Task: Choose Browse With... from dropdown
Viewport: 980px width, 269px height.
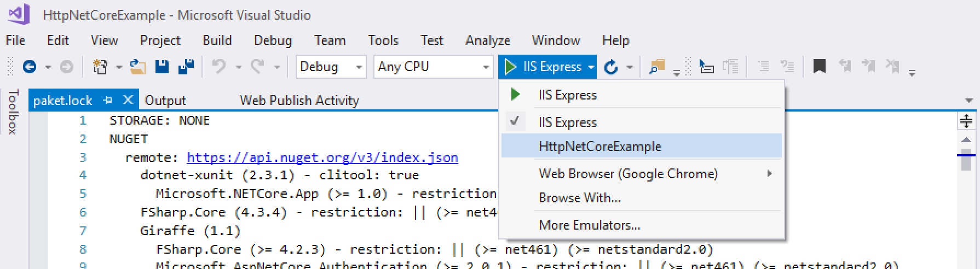Action: tap(642, 197)
